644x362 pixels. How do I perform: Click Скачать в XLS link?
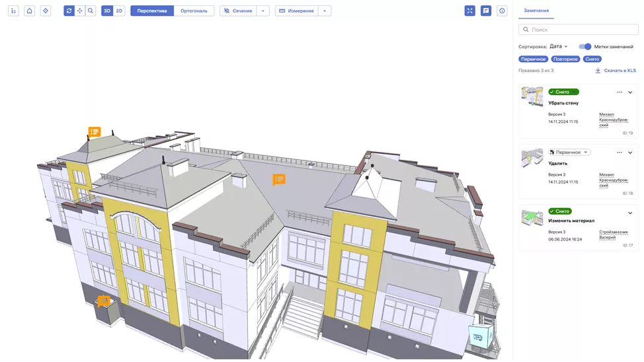click(616, 71)
